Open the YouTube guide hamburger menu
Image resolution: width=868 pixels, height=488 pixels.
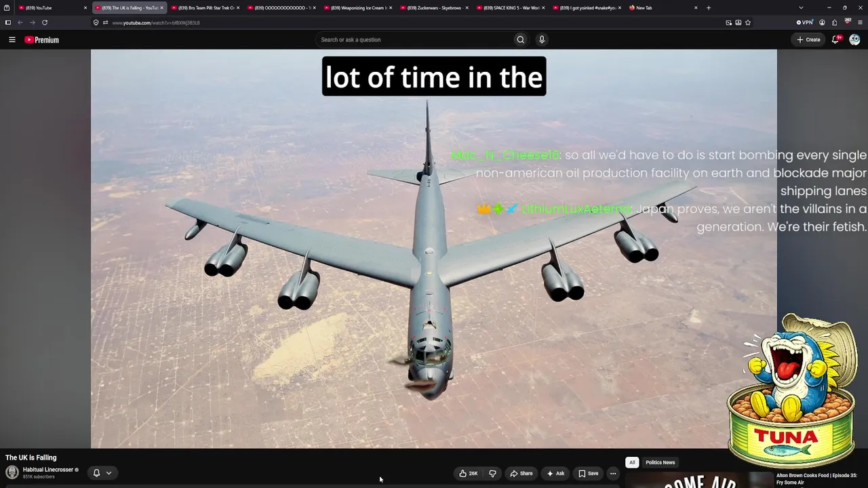pos(12,40)
